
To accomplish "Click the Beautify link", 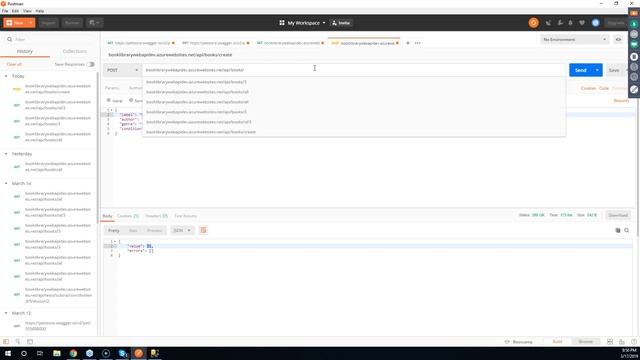I will [x=621, y=101].
